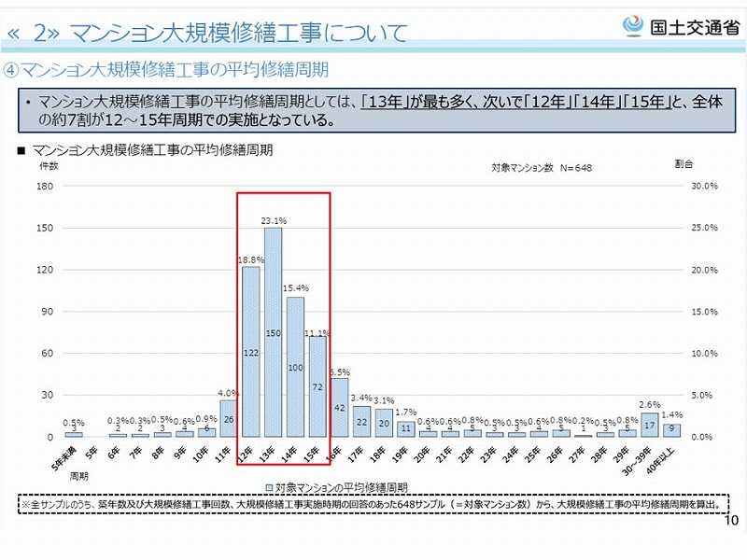Click the 4.0% percentage label
Viewport: 747px width, 560px height.
coord(228,393)
